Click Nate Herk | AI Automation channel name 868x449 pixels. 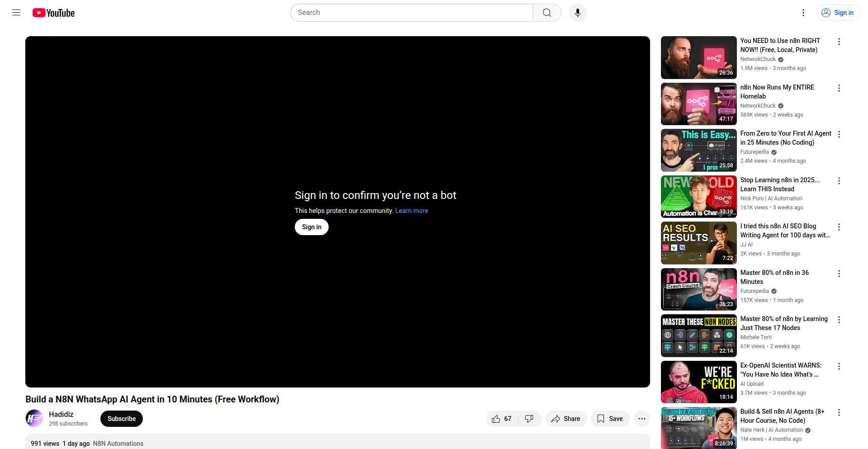772,430
